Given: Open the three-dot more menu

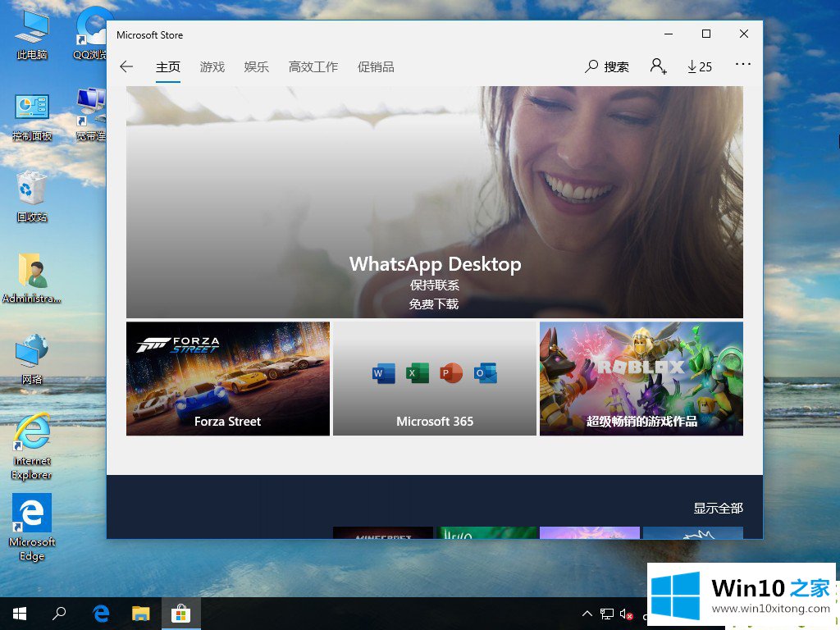Looking at the screenshot, I should coord(743,64).
